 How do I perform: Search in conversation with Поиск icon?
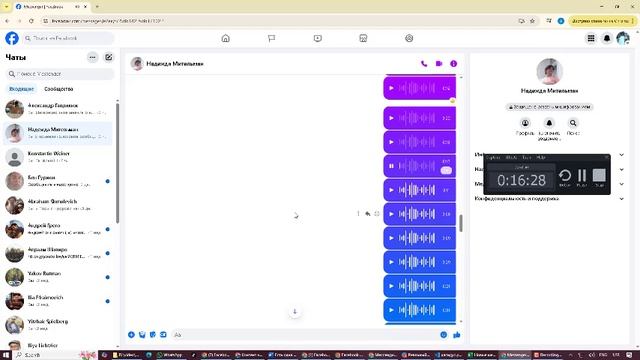[573, 123]
